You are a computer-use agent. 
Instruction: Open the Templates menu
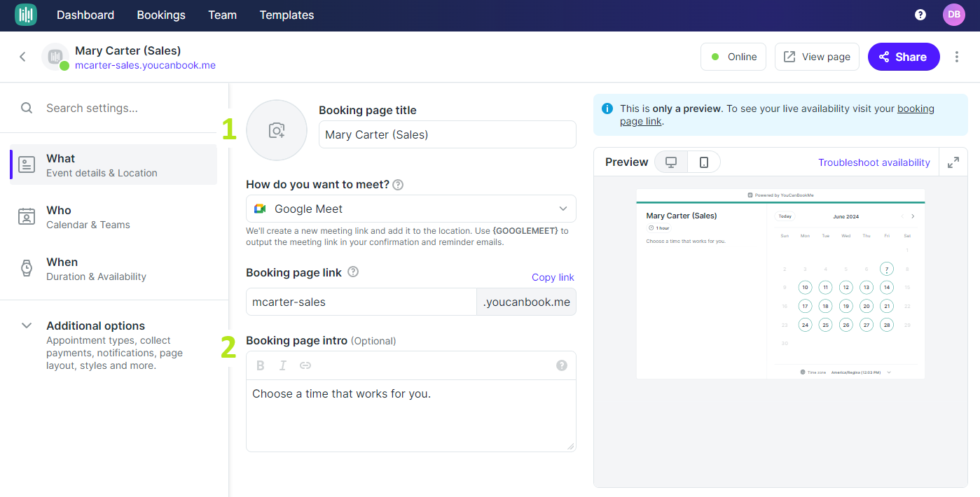tap(287, 15)
